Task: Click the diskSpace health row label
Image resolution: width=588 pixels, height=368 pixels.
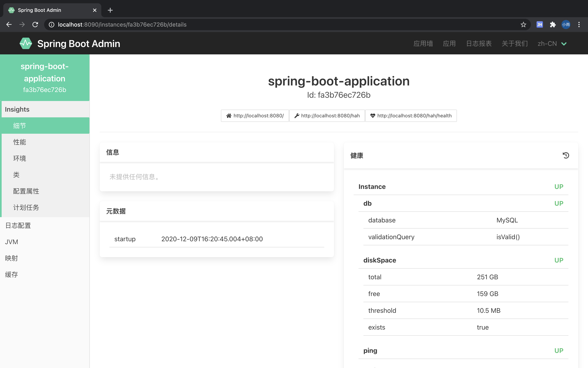Action: pyautogui.click(x=380, y=260)
